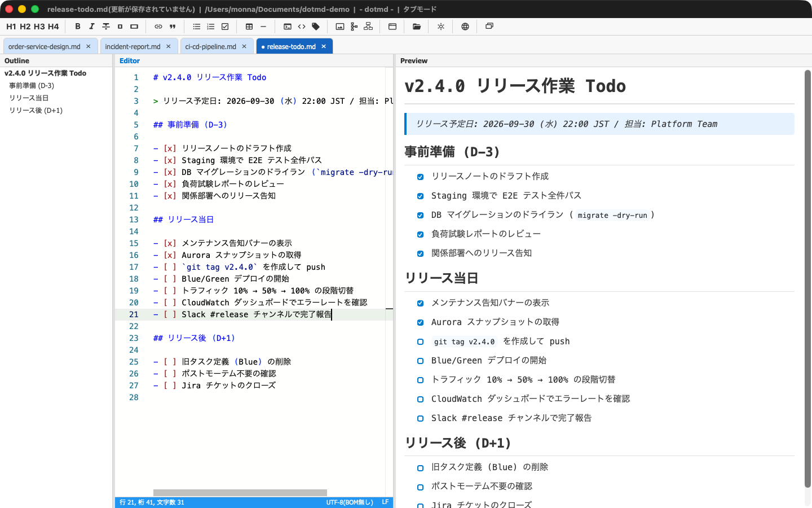This screenshot has width=812, height=508.
Task: Toggle the light/dark theme sun icon
Action: click(x=441, y=27)
